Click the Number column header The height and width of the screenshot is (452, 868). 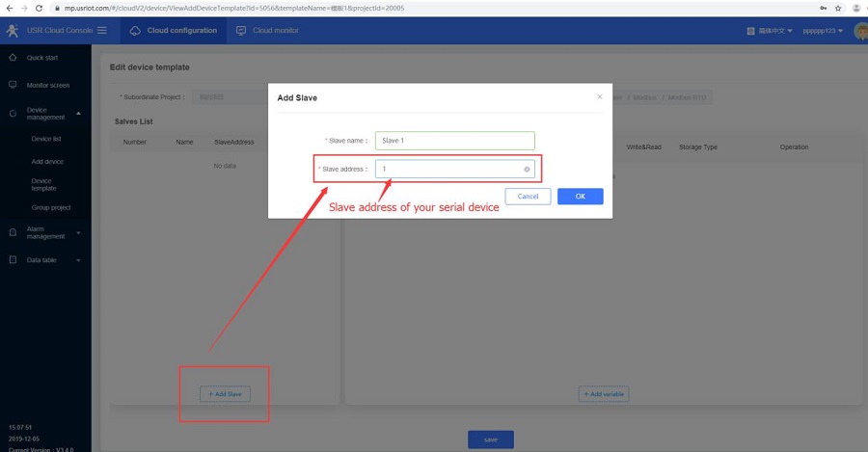point(134,143)
